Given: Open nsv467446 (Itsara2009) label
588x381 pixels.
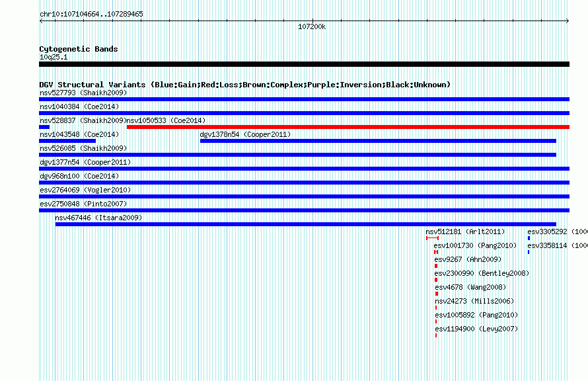Looking at the screenshot, I should tap(98, 218).
